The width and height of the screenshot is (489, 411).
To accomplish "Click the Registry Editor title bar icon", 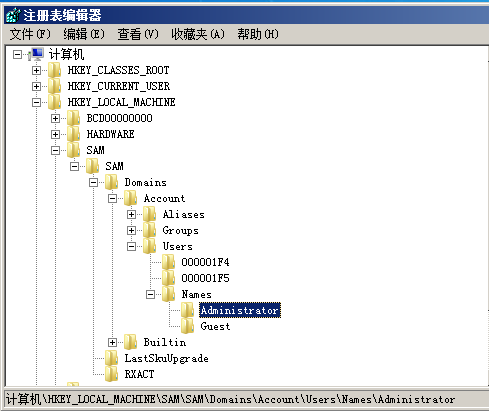I will tap(14, 15).
